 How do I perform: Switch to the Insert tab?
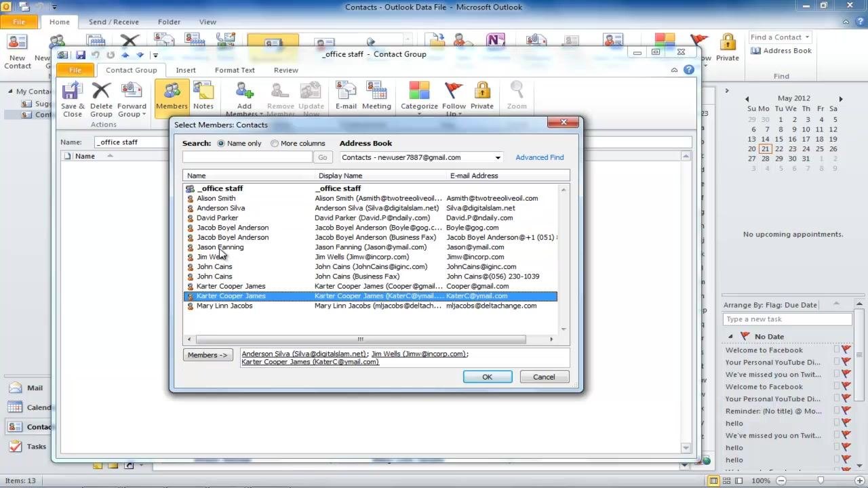(186, 70)
